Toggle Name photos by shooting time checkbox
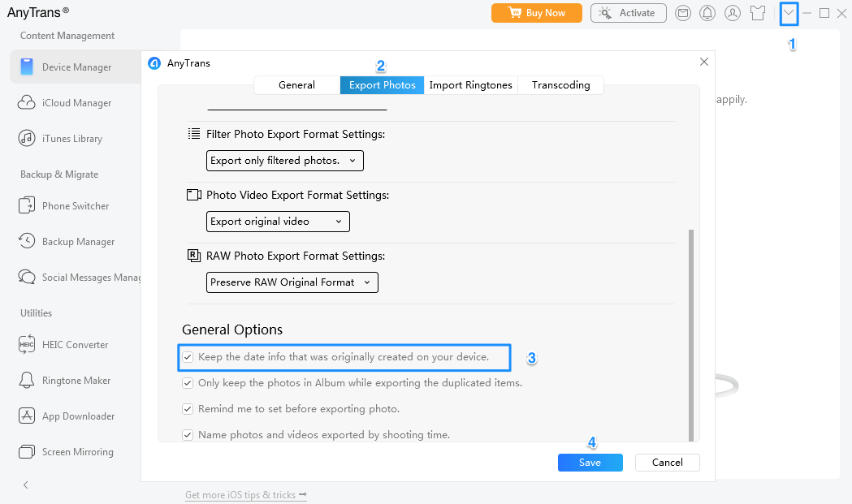The height and width of the screenshot is (504, 852). [188, 435]
